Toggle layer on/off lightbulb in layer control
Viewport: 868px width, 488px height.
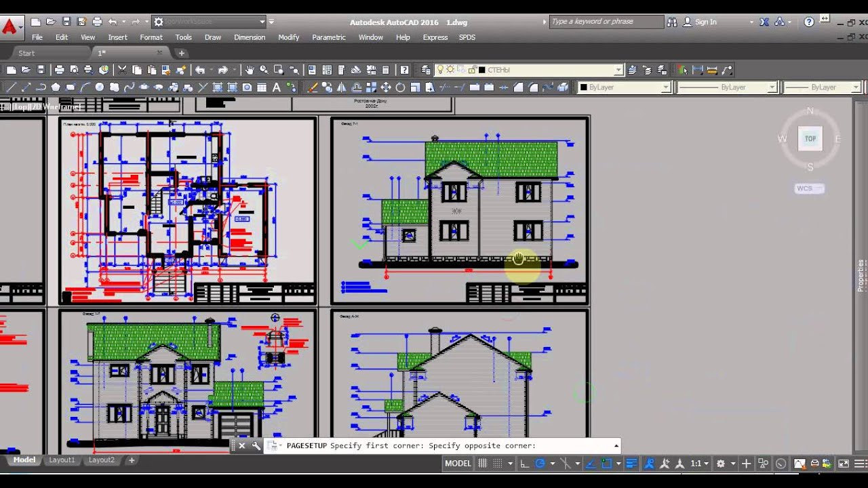click(440, 70)
